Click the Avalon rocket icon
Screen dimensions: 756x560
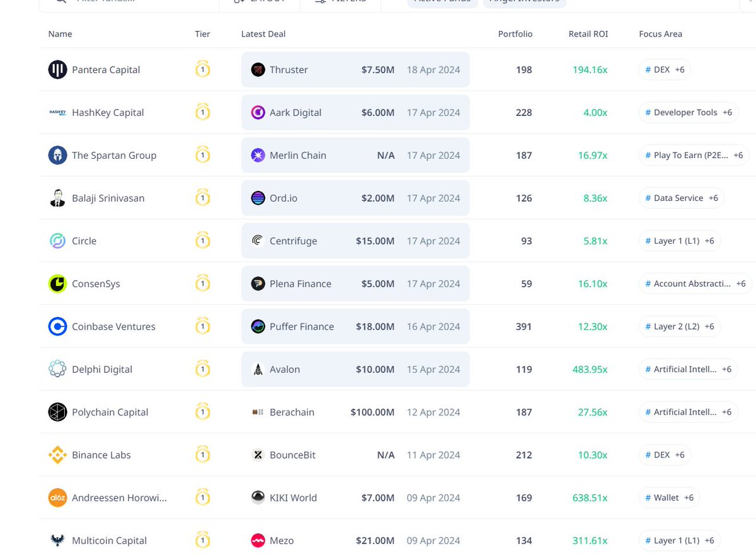[x=258, y=370]
